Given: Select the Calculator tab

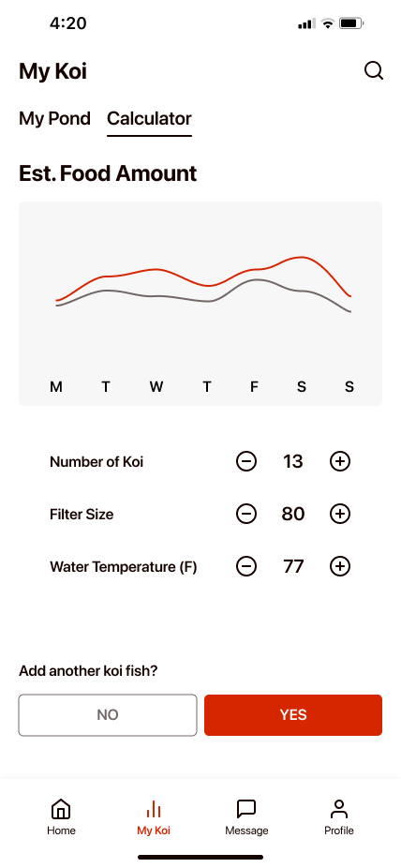Looking at the screenshot, I should [x=149, y=118].
